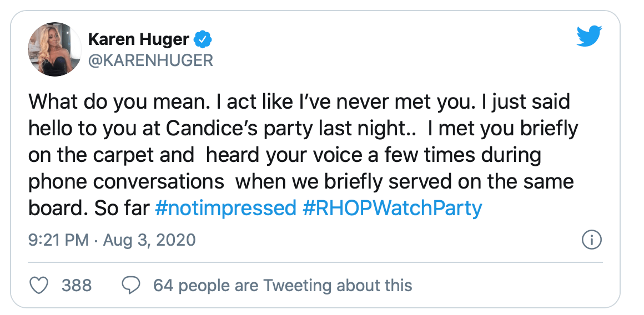Click the reply speech bubble icon
Image resolution: width=644 pixels, height=315 pixels.
coord(130,285)
